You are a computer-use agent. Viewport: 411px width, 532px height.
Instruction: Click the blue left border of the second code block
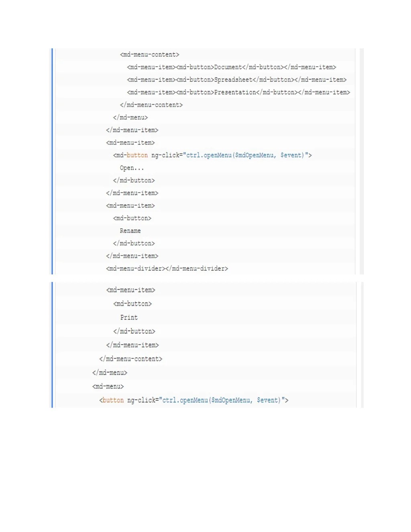coord(53,345)
